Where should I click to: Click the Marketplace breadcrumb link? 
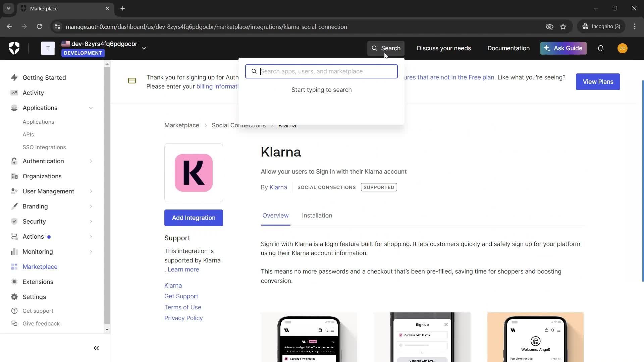coord(181,125)
